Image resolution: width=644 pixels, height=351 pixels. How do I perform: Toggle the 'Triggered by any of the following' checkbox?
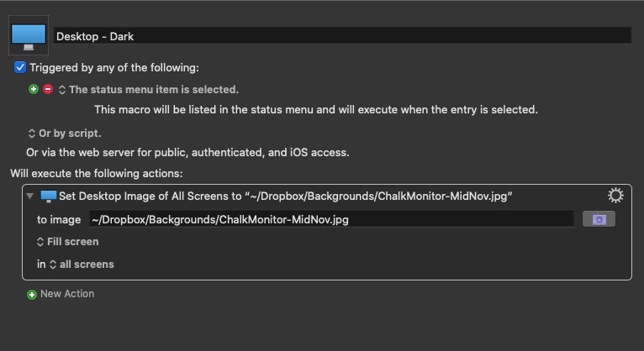(x=19, y=67)
